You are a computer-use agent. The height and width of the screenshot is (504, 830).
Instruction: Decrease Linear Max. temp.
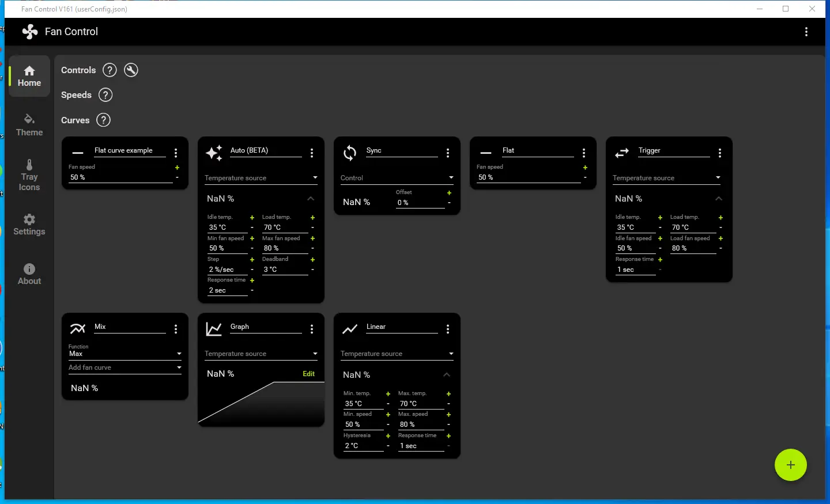tap(448, 404)
